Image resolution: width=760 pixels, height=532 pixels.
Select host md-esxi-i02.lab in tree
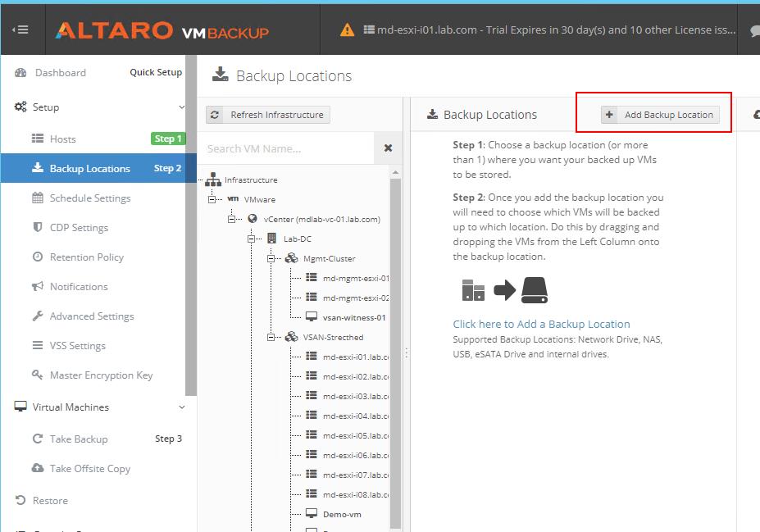point(356,376)
